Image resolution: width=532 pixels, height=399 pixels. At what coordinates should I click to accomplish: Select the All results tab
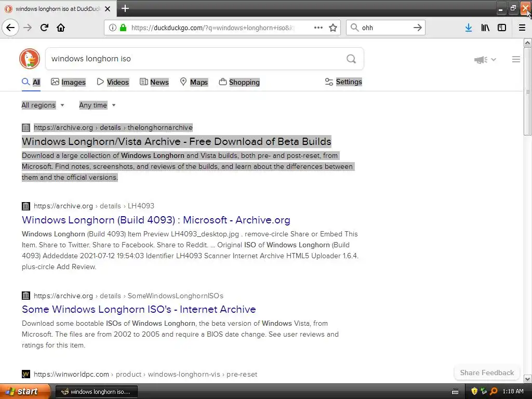pyautogui.click(x=31, y=82)
